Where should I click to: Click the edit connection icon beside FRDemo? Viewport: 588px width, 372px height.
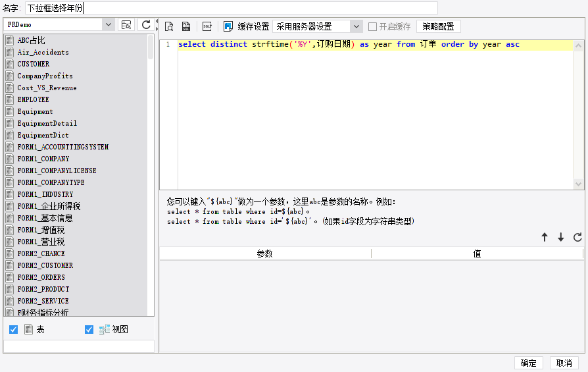click(126, 25)
